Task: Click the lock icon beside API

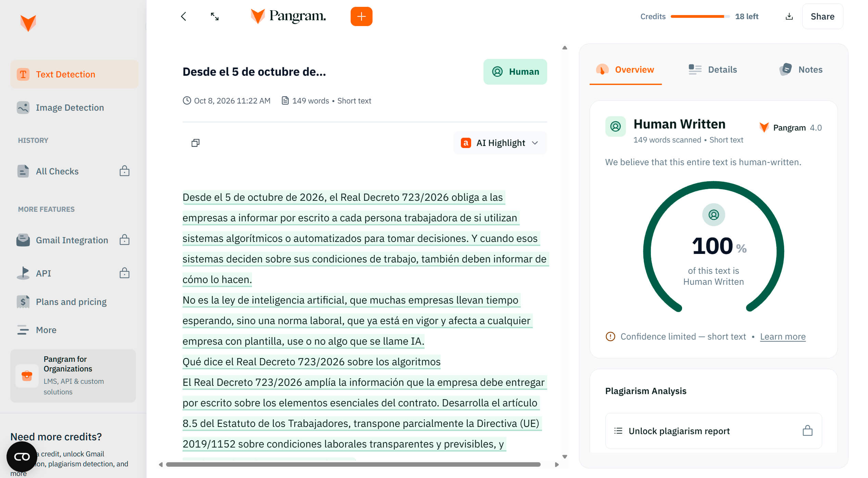Action: (x=124, y=273)
